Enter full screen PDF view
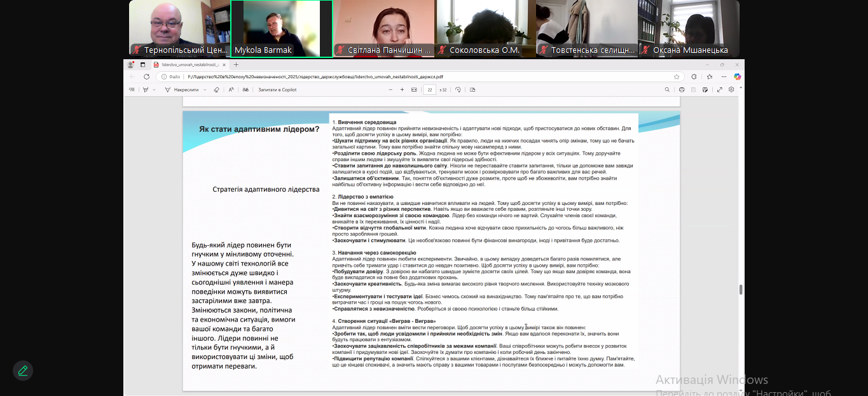The width and height of the screenshot is (868, 396). (720, 90)
